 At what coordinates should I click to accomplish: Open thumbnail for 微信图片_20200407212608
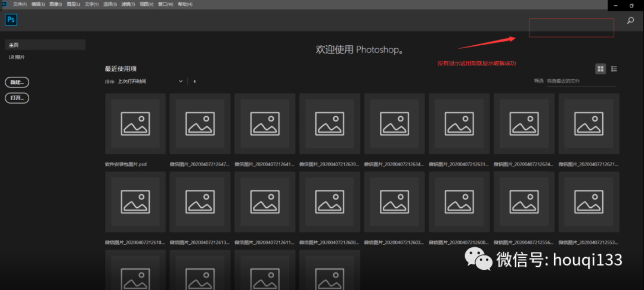tap(330, 202)
